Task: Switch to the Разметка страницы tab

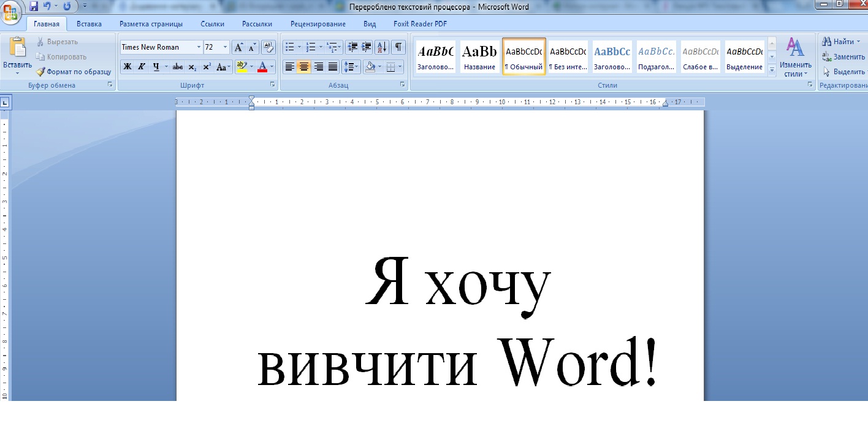Action: click(x=151, y=24)
